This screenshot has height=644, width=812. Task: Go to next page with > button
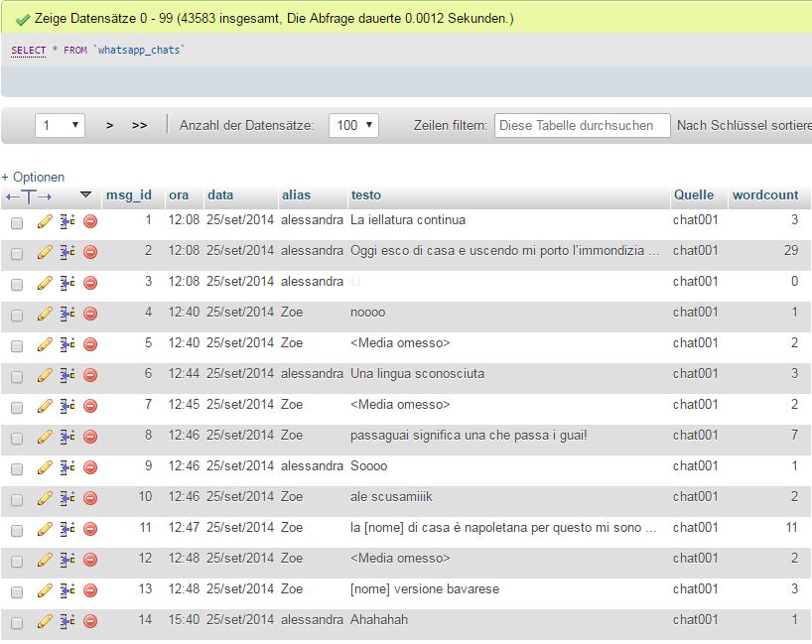109,125
